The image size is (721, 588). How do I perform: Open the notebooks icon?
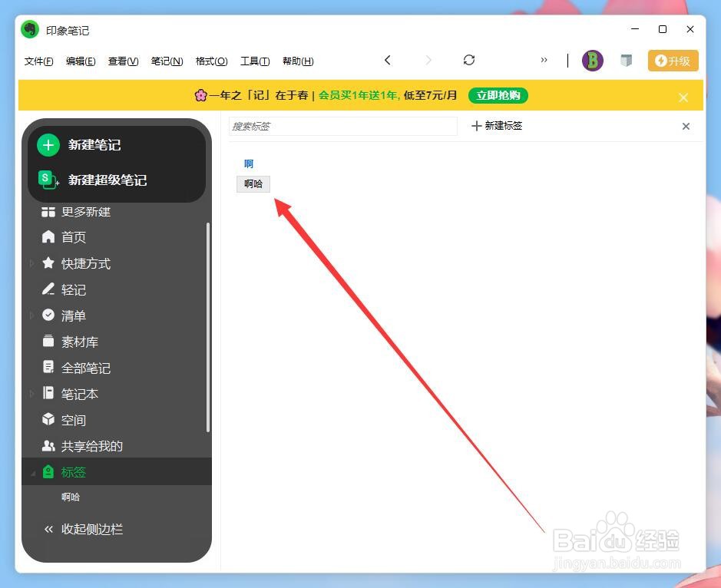(48, 393)
